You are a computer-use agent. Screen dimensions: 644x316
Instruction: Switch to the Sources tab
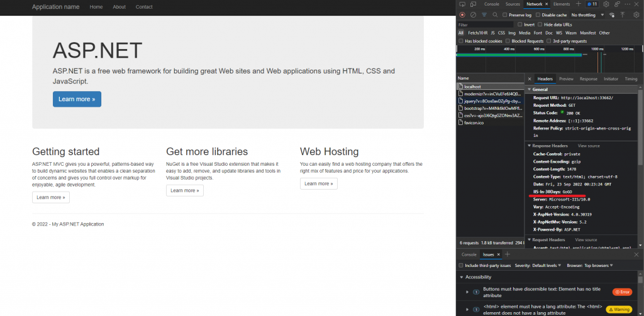click(x=513, y=4)
